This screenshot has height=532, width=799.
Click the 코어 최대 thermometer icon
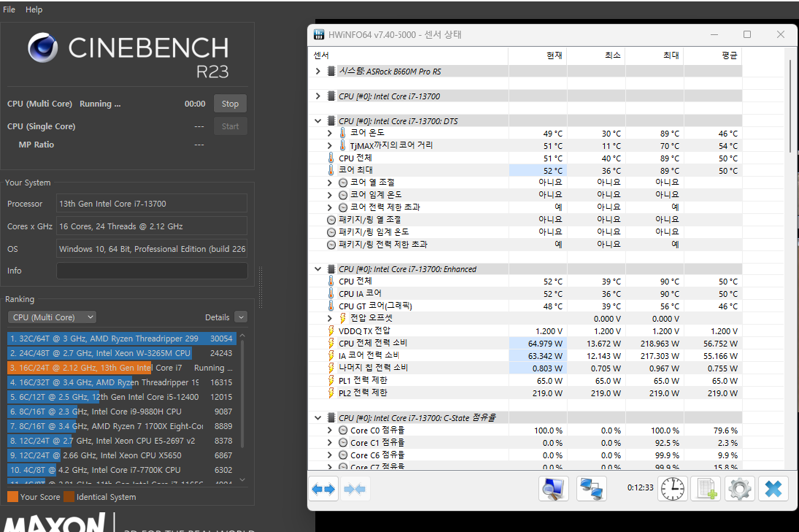(331, 170)
